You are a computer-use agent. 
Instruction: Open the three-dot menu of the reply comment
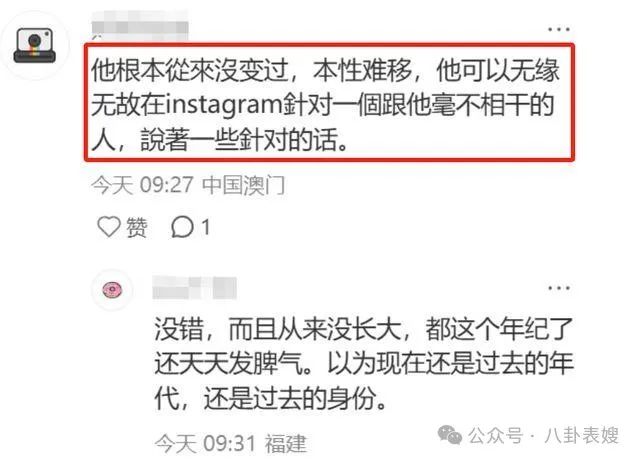pyautogui.click(x=559, y=288)
